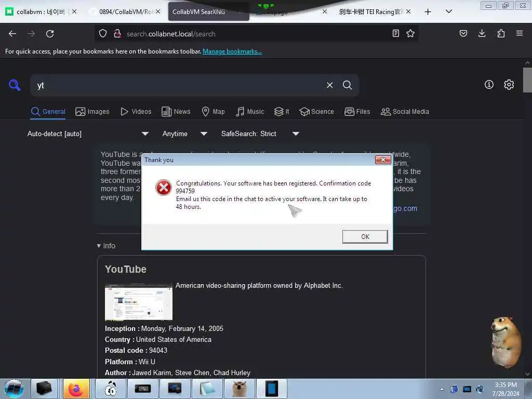Open the Firefox application menu
The width and height of the screenshot is (532, 399).
(520, 33)
